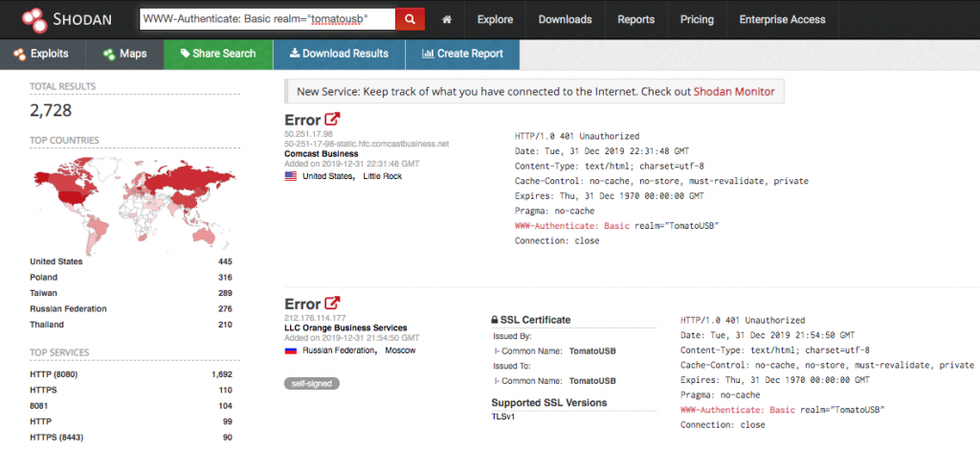This screenshot has height=451, width=980.
Task: Filter by 8081 service
Action: coord(38,406)
